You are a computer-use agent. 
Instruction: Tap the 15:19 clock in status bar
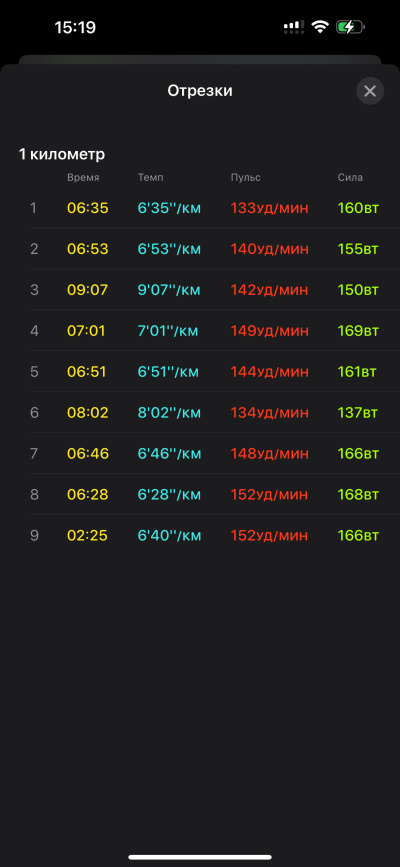[75, 27]
